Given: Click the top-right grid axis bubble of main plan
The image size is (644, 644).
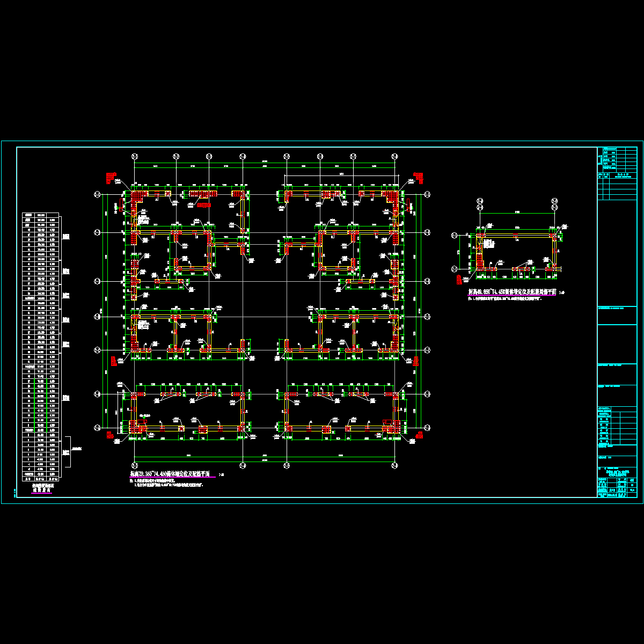Looking at the screenshot, I should point(395,156).
